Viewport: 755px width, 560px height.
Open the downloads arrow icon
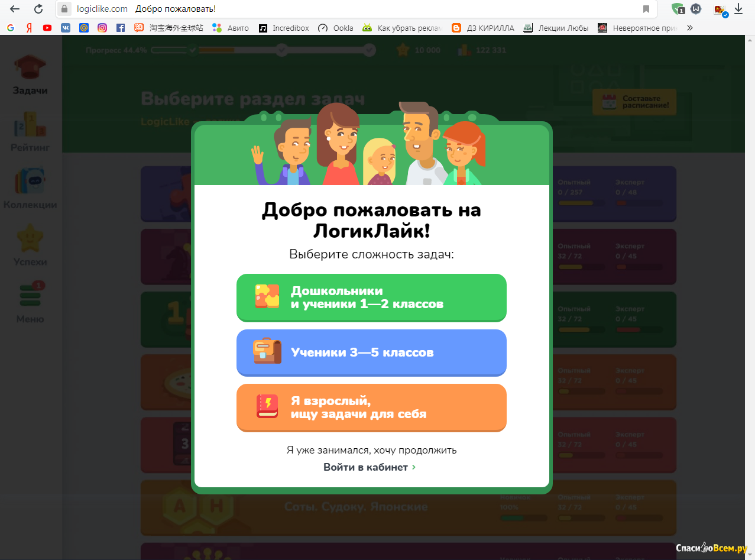pos(738,9)
